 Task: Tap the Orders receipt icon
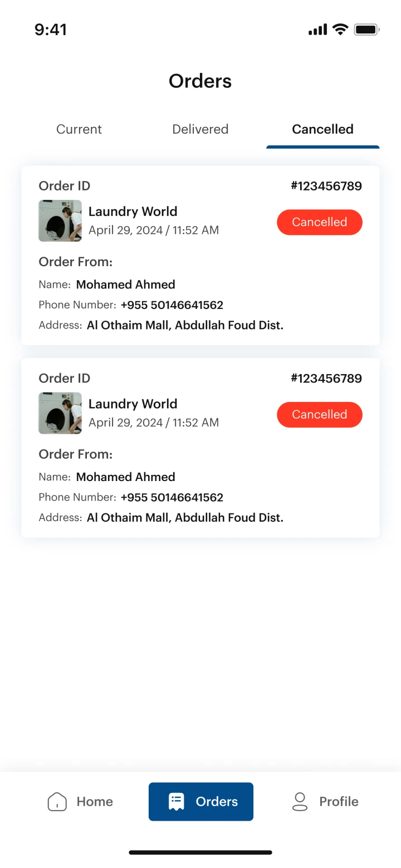[x=176, y=802]
